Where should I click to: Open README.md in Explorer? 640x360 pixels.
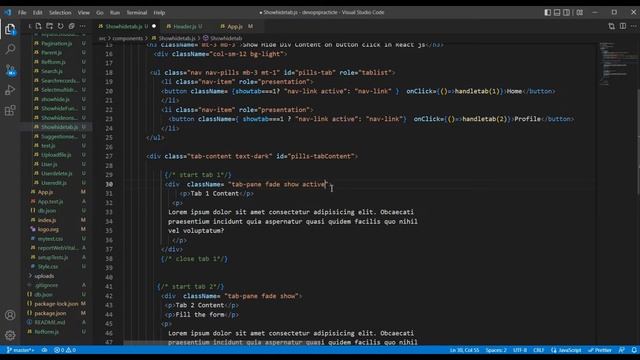click(50, 322)
